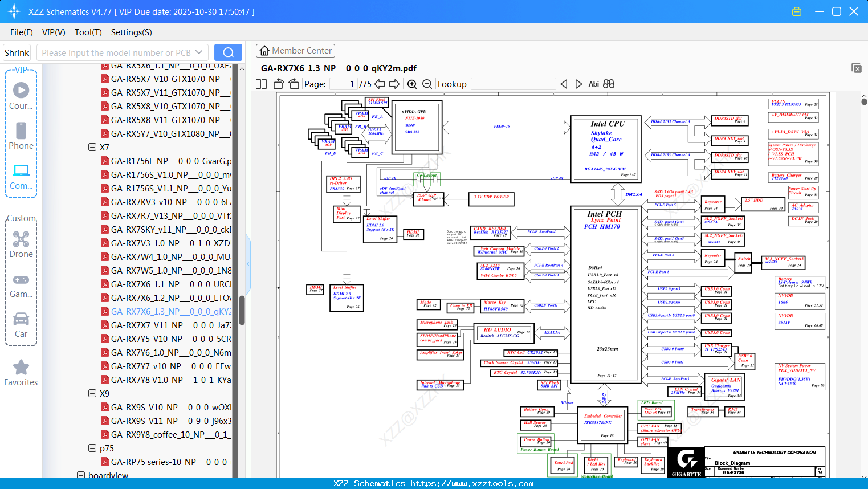Find next lookup match
Screen dimensions: 868x489
578,84
